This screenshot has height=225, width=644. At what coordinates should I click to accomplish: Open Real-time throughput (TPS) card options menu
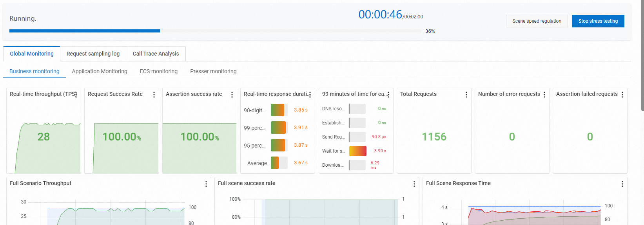tap(76, 95)
